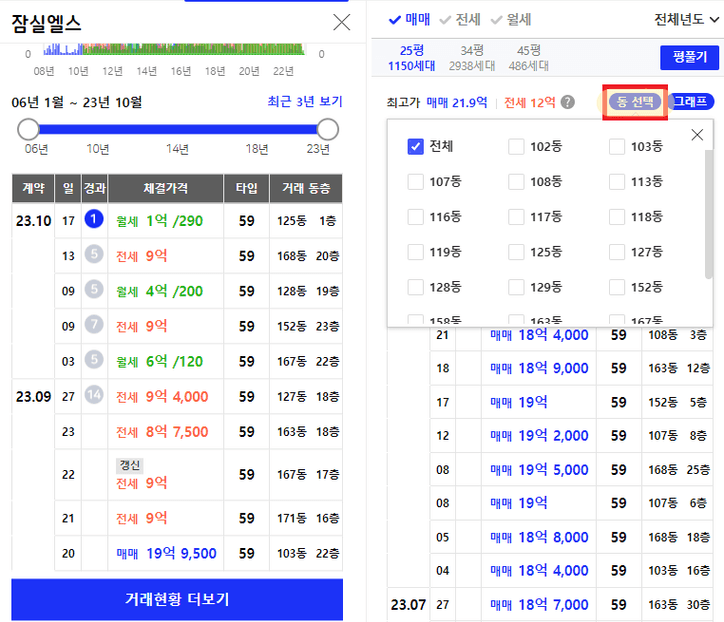Image resolution: width=724 pixels, height=622 pixels.
Task: Select the 매매 18억 8,000 row
Action: (x=572, y=537)
